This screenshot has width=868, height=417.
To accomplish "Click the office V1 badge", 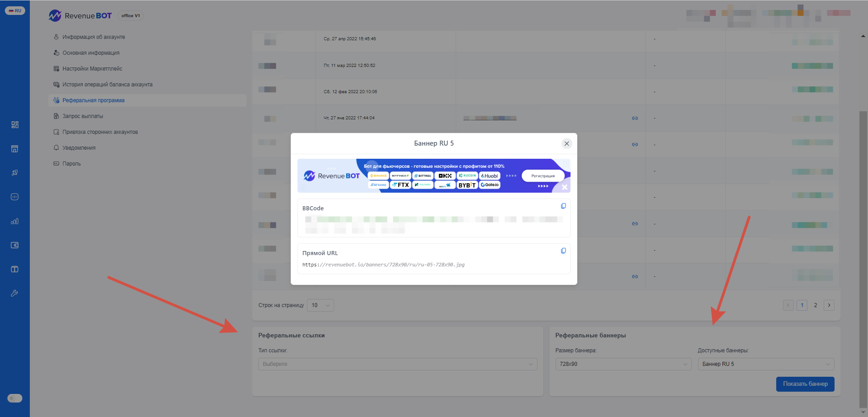I will pyautogui.click(x=131, y=16).
